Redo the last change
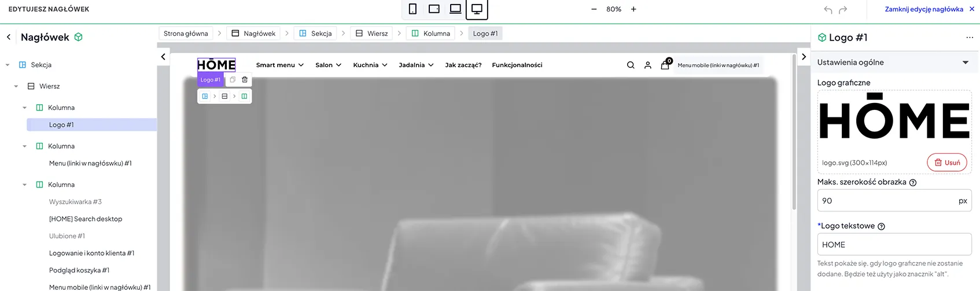 click(843, 10)
